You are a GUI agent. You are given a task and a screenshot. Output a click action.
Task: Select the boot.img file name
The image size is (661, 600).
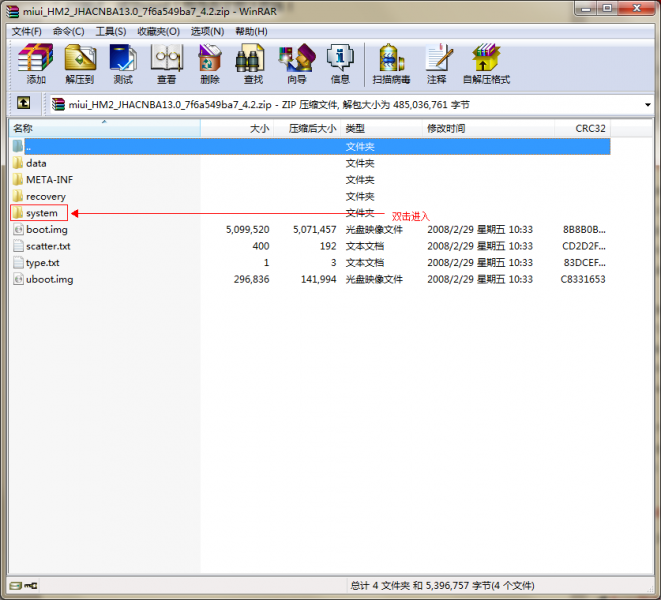(47, 230)
